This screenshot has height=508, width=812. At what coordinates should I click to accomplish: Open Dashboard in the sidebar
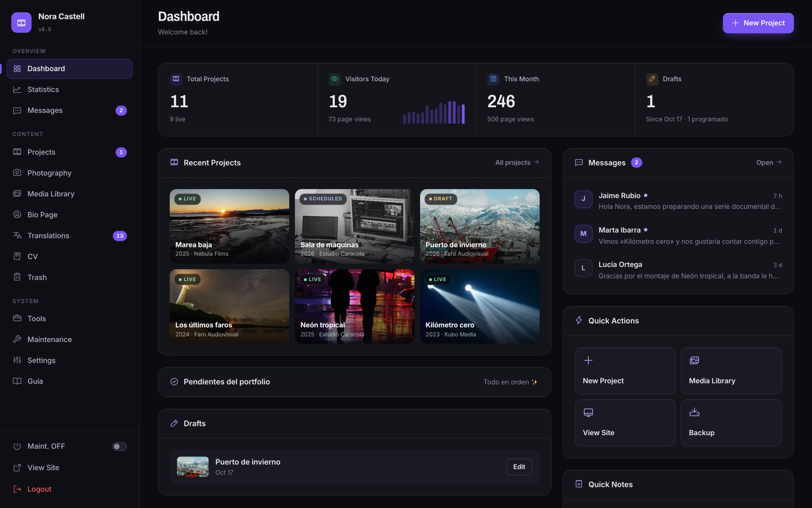(x=69, y=69)
